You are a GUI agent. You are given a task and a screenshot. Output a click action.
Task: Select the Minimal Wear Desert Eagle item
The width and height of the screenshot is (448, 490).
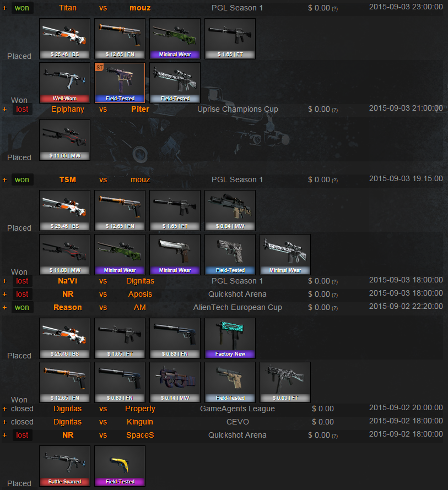[175, 255]
